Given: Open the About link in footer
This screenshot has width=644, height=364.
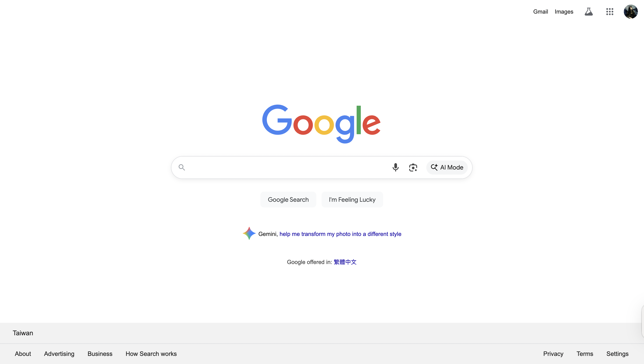Looking at the screenshot, I should (x=23, y=354).
